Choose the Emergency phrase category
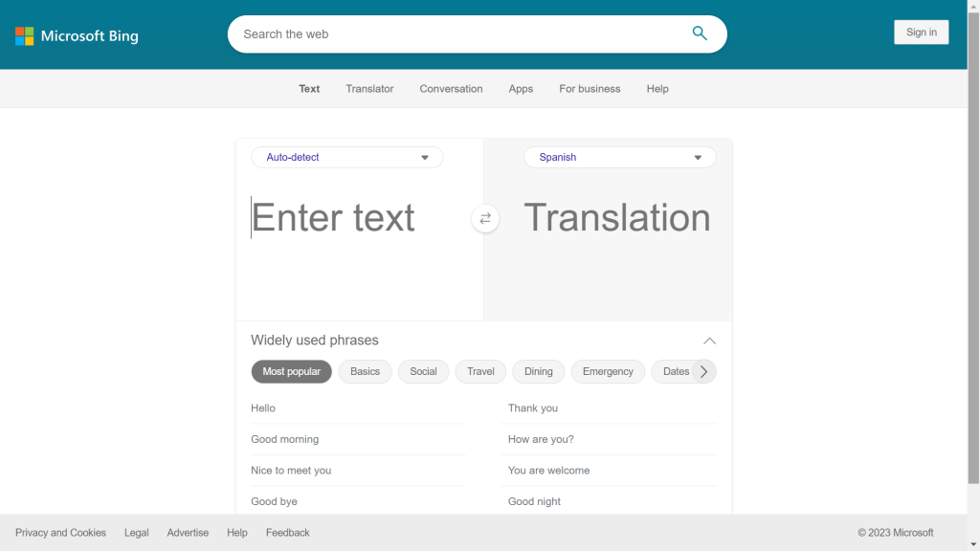 point(608,372)
